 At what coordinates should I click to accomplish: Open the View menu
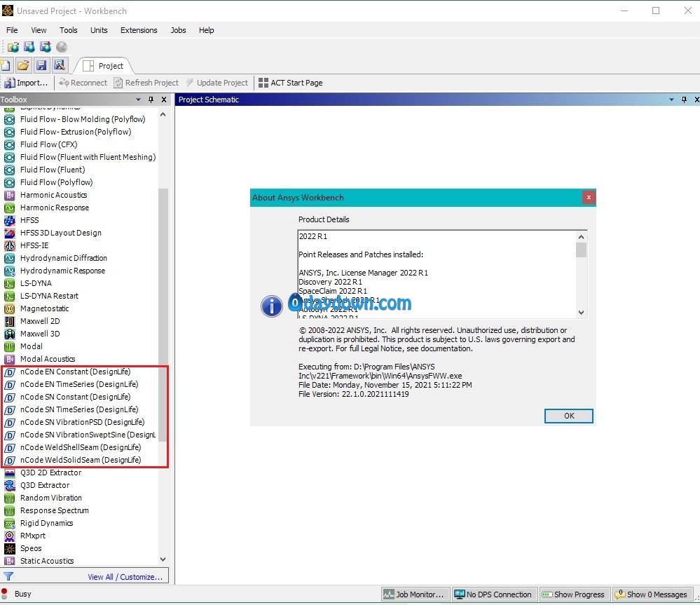[39, 30]
